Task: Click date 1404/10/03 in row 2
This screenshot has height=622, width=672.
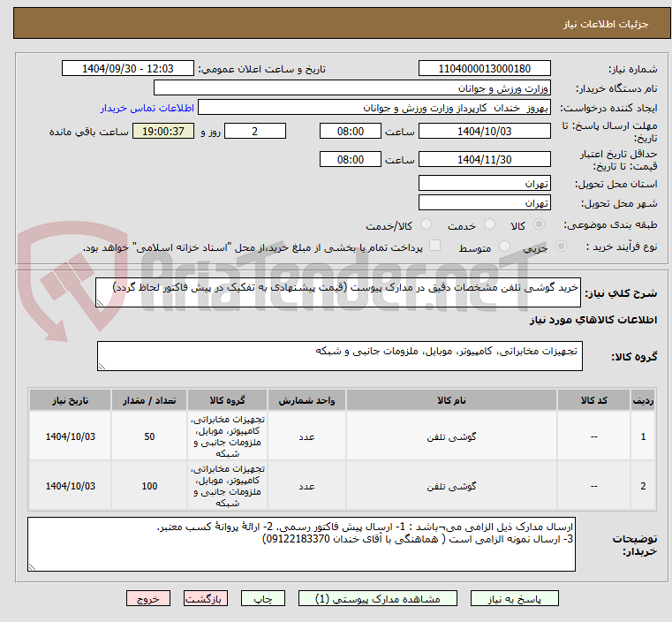Action: tap(71, 486)
